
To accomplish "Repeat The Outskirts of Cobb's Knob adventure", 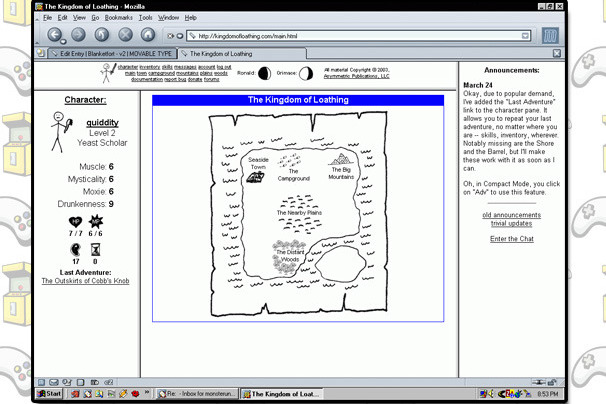I will [85, 281].
